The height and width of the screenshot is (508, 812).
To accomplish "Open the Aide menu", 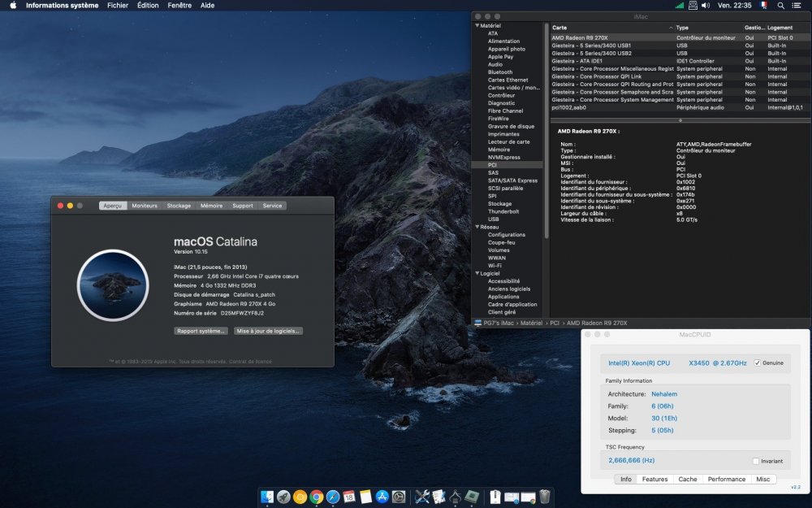I will [x=207, y=5].
